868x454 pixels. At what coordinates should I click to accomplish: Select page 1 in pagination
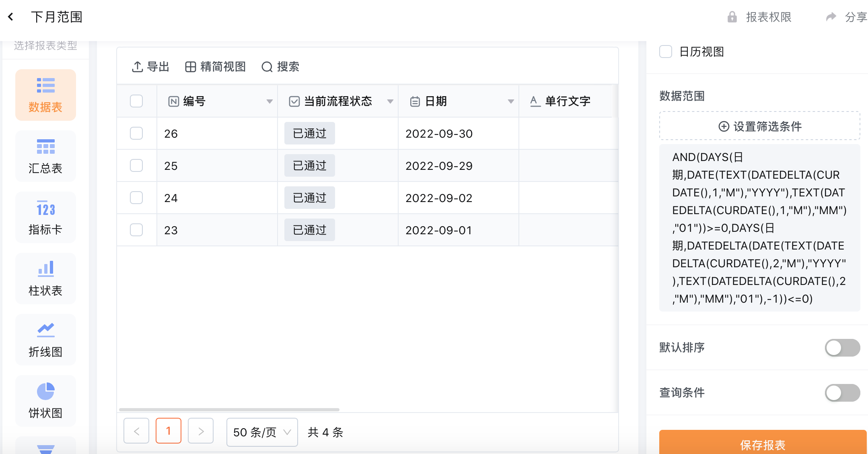(x=169, y=431)
